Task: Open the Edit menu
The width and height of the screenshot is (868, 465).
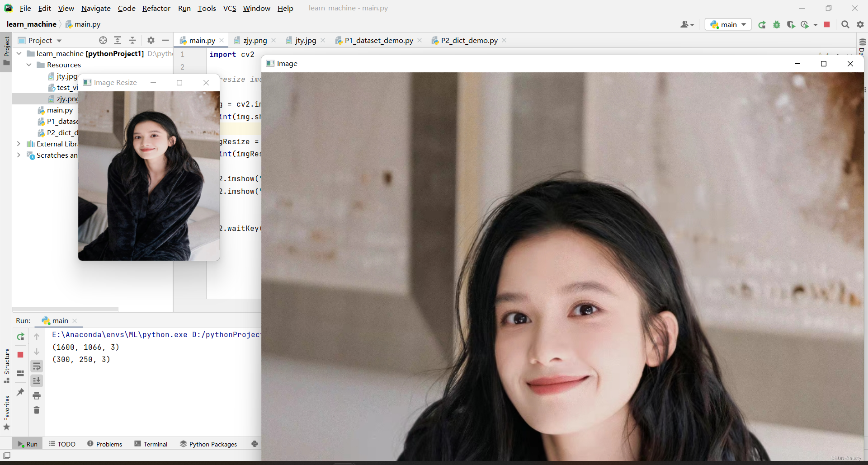Action: 45,8
